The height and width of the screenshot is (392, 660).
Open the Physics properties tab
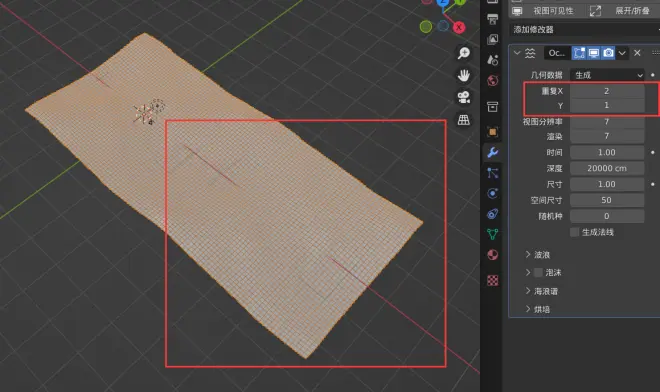coord(492,193)
